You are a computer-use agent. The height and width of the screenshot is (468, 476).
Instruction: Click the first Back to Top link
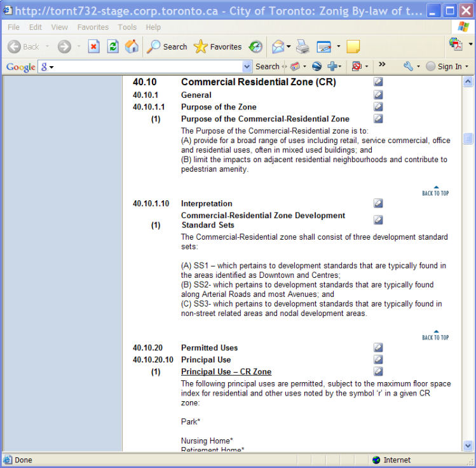435,191
